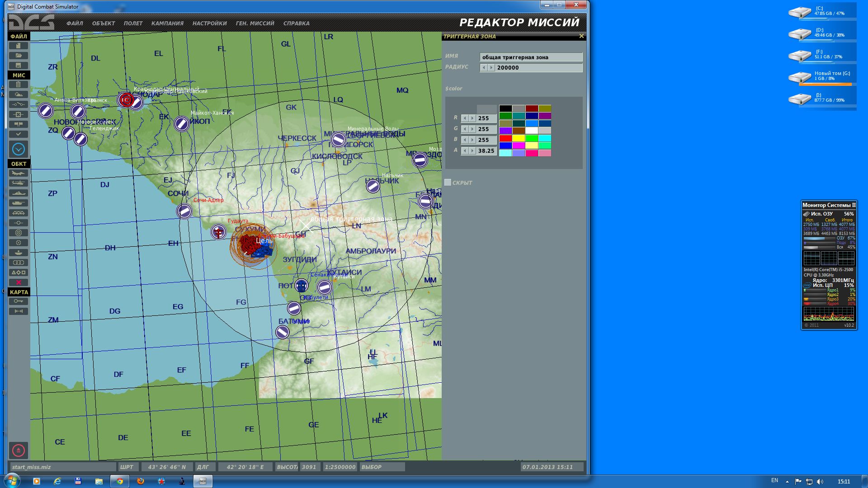
Task: Select the airplane object tool
Action: coord(19,174)
